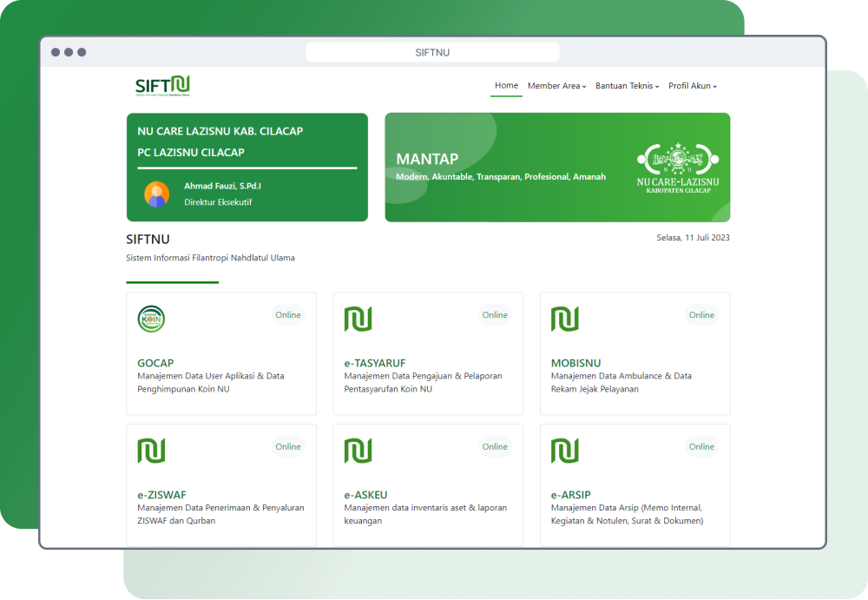
Task: Click the Koin NU icon on GOCAP card
Action: click(152, 319)
